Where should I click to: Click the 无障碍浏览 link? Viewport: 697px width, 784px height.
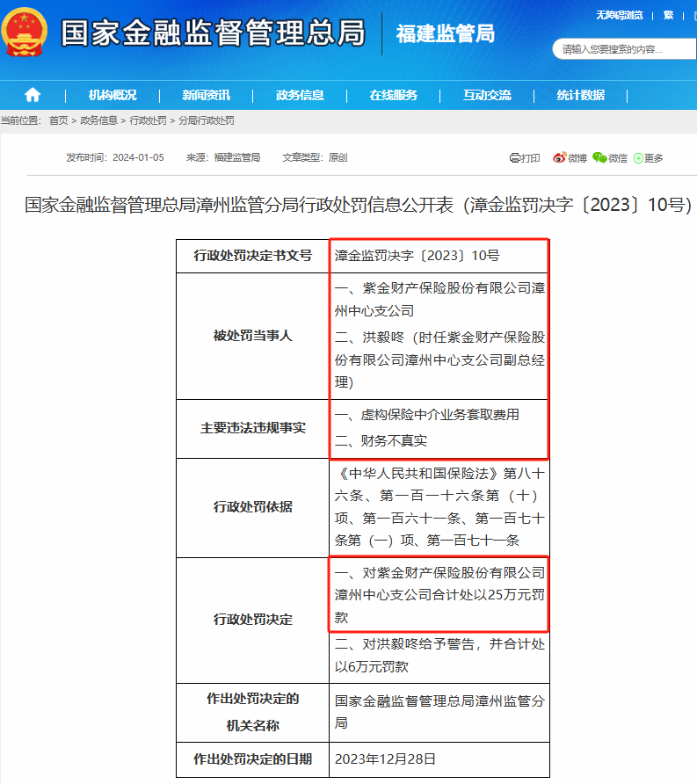[619, 16]
